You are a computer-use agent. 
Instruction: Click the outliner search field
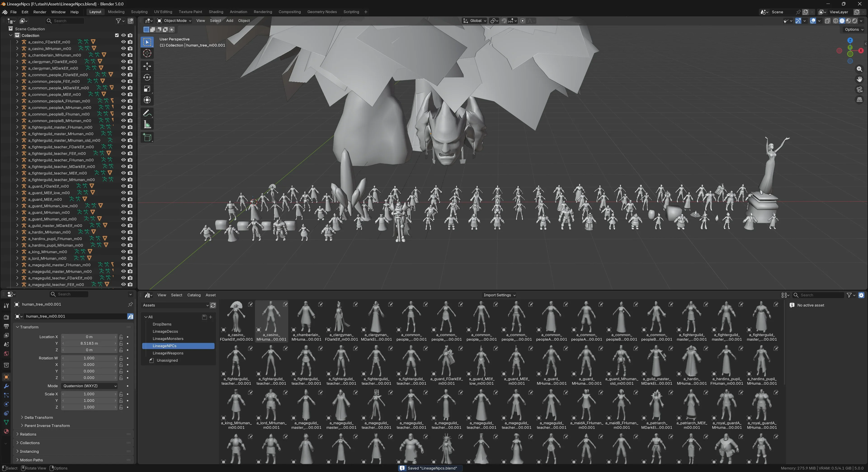coord(65,21)
